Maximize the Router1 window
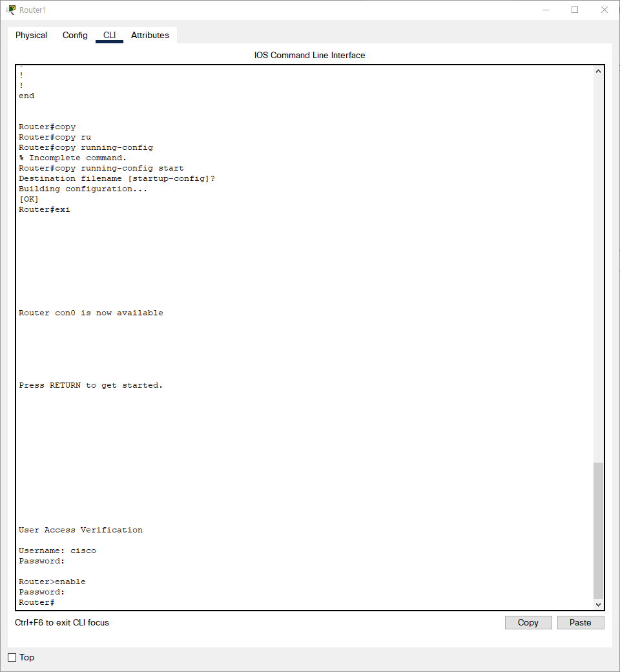Viewport: 620px width, 672px height. tap(575, 10)
